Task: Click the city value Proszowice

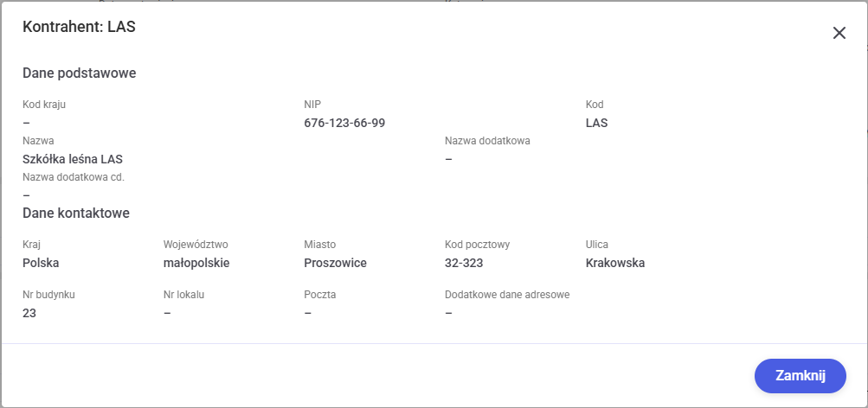Action: click(x=336, y=263)
